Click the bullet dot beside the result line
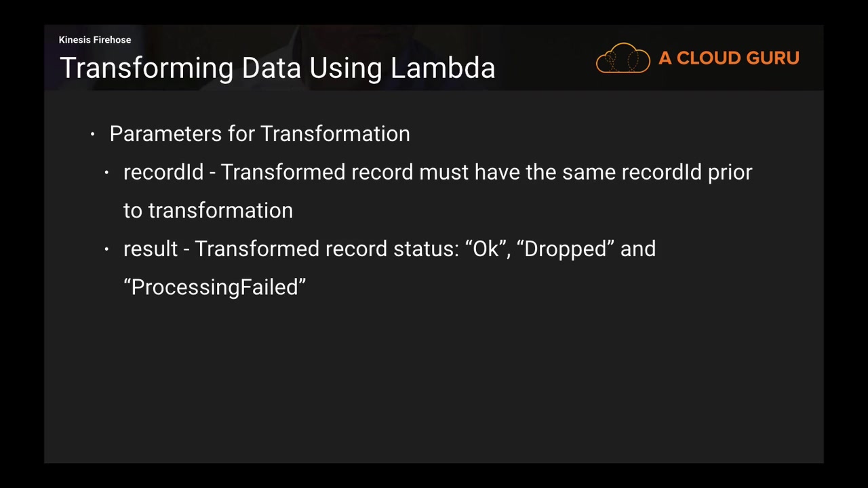 click(106, 249)
